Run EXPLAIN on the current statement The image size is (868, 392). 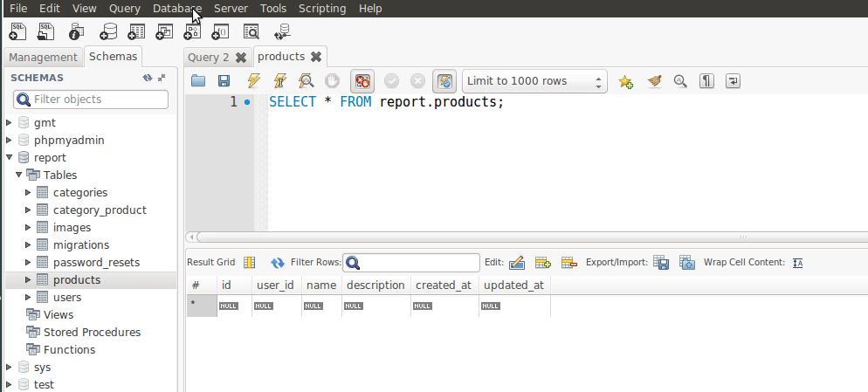pos(307,81)
